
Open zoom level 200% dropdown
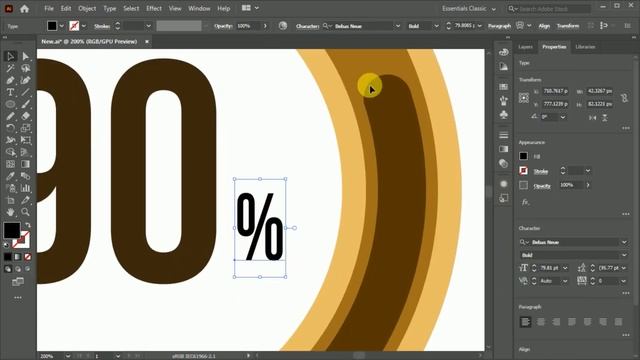(x=68, y=356)
